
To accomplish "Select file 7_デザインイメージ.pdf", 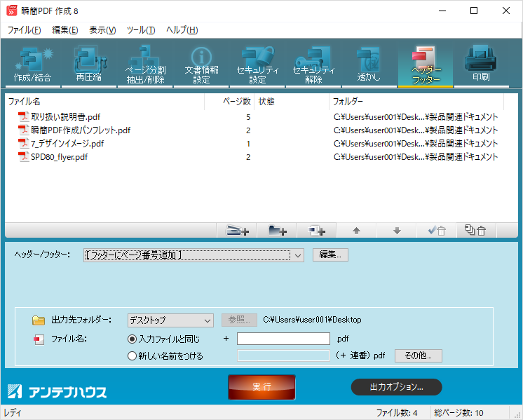I will click(67, 144).
